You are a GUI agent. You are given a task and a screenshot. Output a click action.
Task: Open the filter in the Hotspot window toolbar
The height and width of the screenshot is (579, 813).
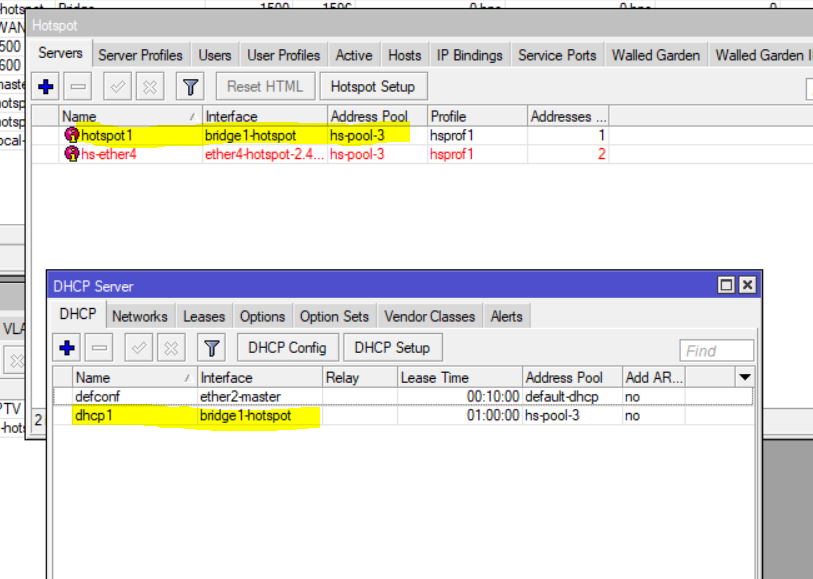[x=190, y=87]
